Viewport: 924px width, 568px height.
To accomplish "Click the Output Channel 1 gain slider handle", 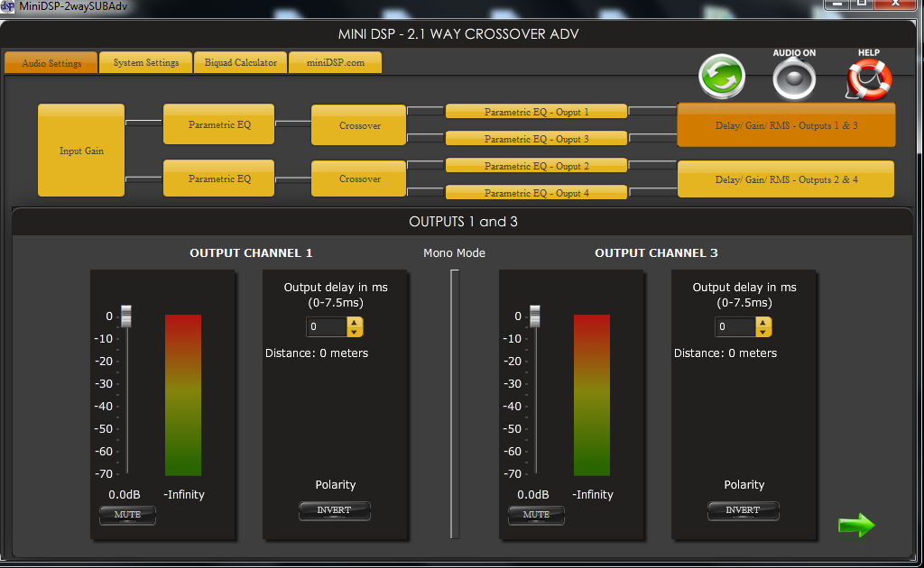I will (x=126, y=316).
